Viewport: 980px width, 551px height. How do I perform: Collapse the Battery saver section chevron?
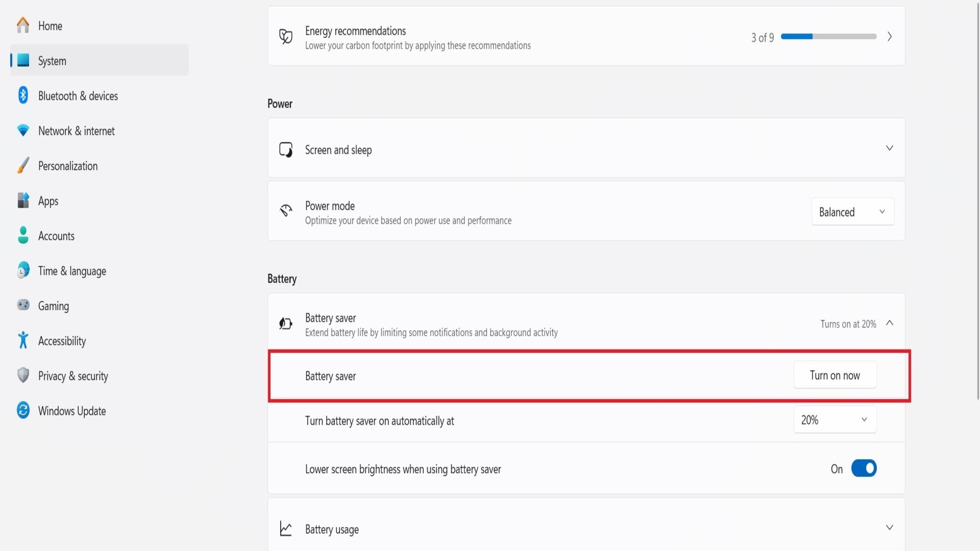tap(889, 323)
